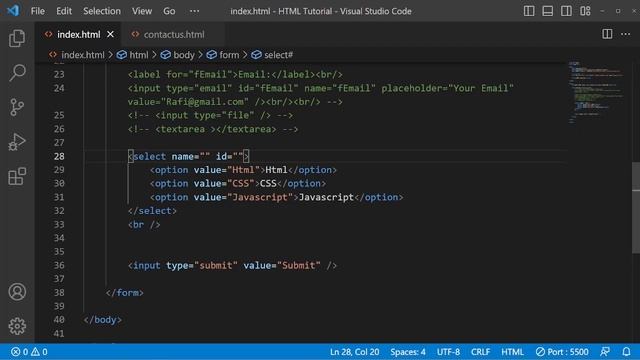
Task: Click the commented input type="file" line
Action: [210, 116]
